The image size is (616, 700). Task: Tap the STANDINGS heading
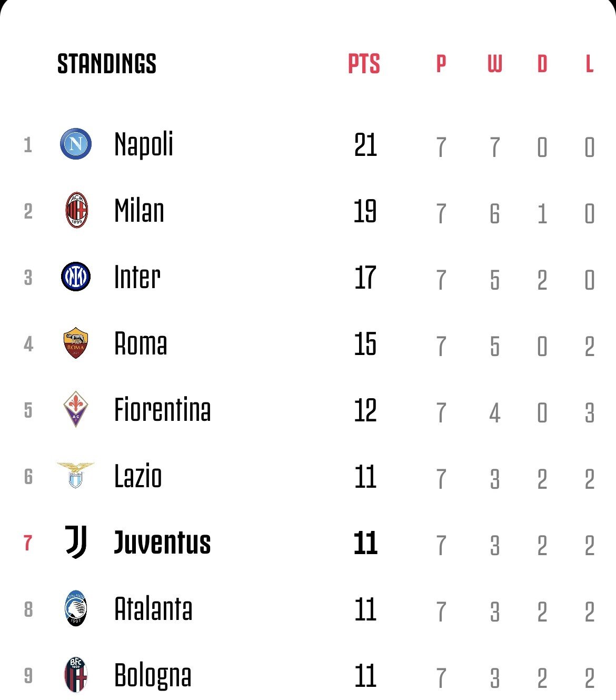(x=107, y=64)
